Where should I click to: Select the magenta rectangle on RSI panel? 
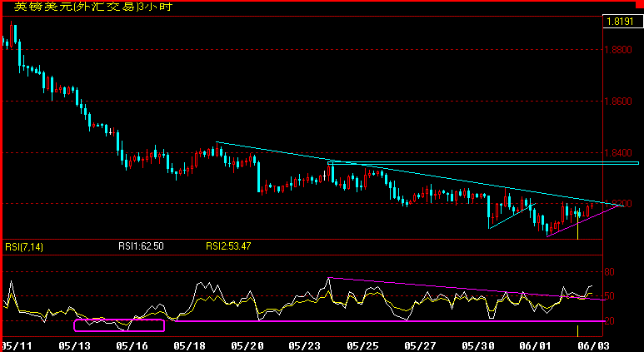click(119, 325)
